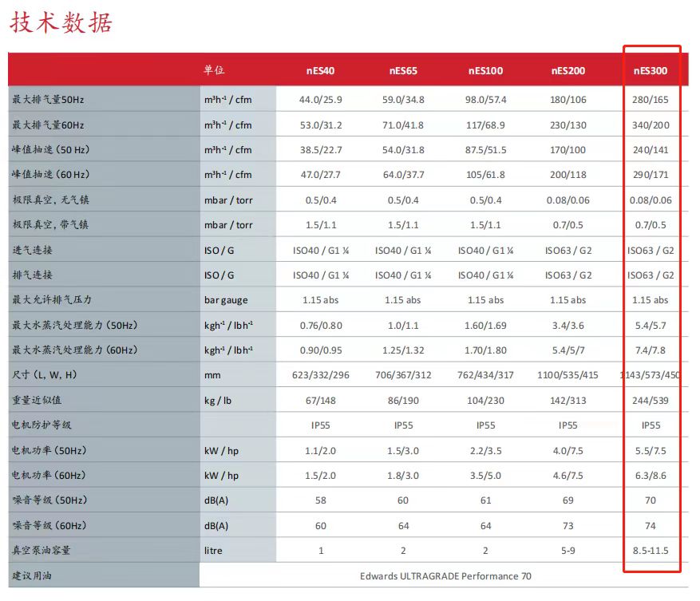Click the 电机功率 (60Hz) row label
The image size is (700, 601).
click(49, 475)
